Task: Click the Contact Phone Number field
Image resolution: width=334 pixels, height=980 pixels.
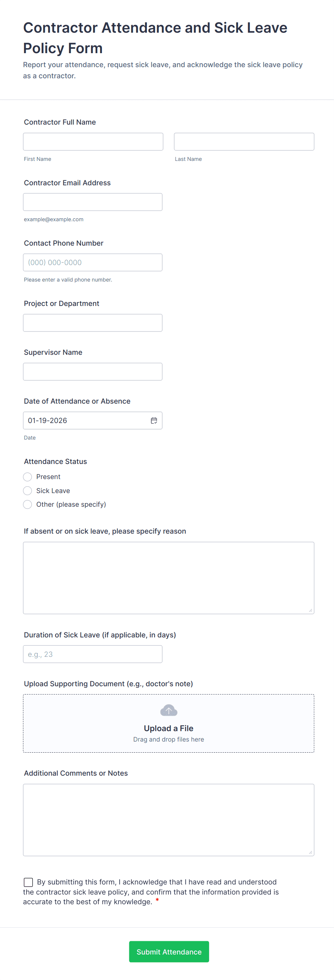Action: 92,263
